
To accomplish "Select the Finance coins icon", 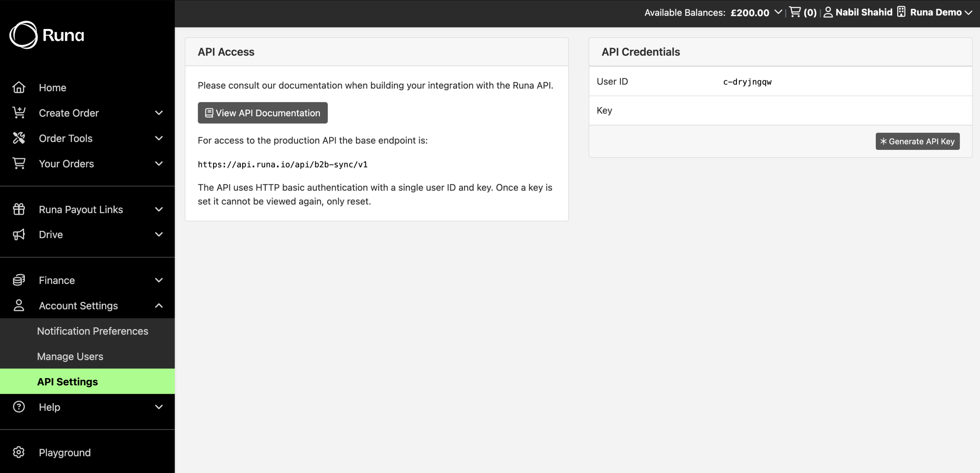I will pyautogui.click(x=19, y=280).
